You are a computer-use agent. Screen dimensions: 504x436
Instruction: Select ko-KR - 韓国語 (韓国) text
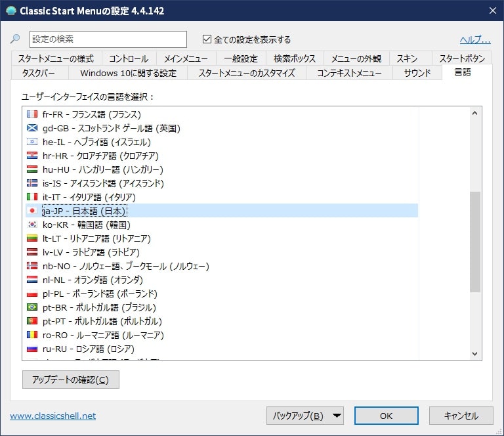[87, 225]
